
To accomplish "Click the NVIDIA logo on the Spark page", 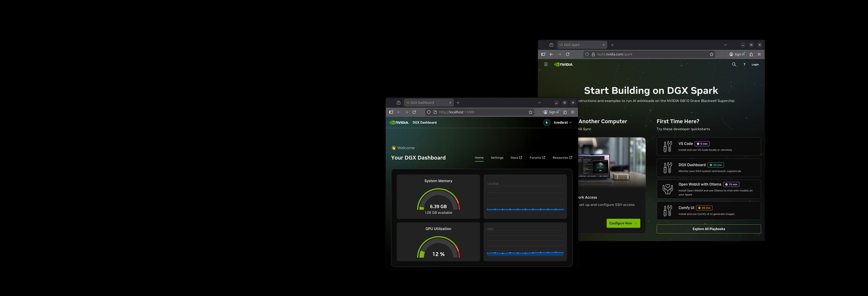I will coord(563,64).
